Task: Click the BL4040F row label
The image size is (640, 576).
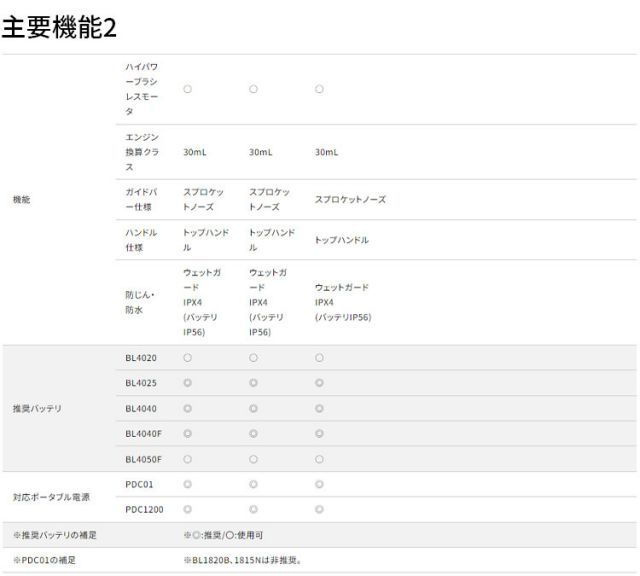Action: click(143, 433)
